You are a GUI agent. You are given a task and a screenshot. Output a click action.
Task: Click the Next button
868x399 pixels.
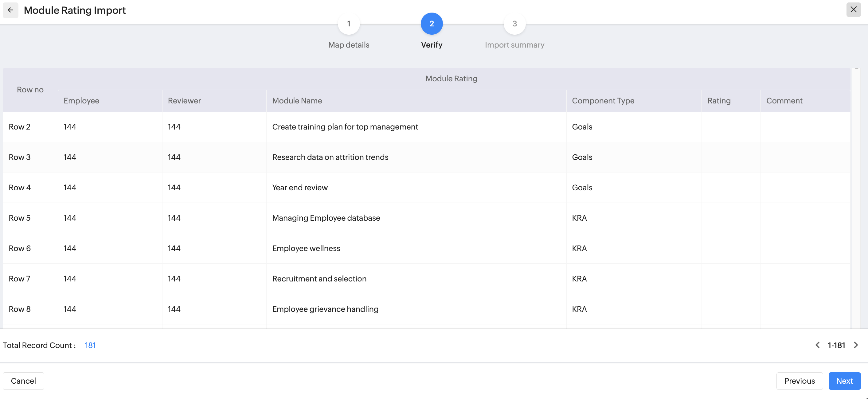(x=844, y=381)
